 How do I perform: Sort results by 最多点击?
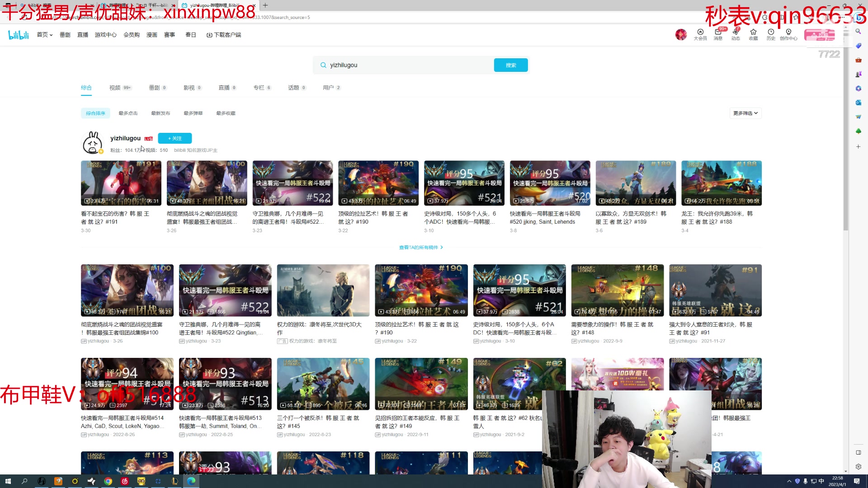coord(128,113)
